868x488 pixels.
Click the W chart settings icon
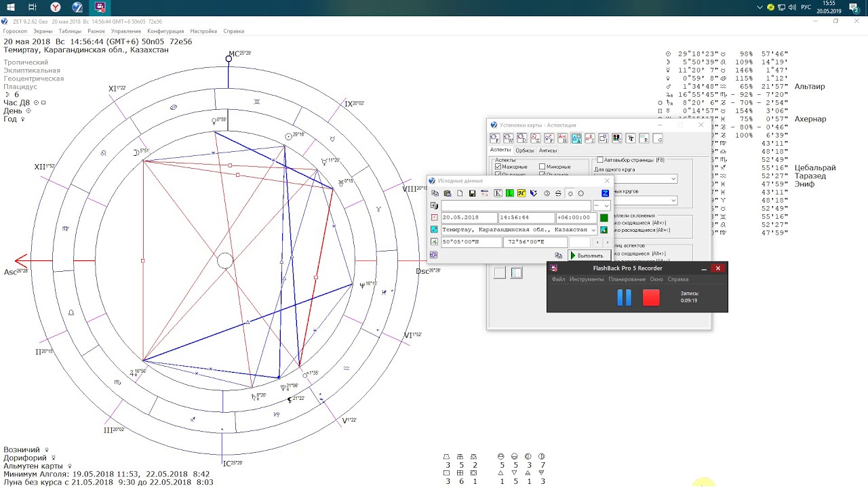[x=509, y=138]
